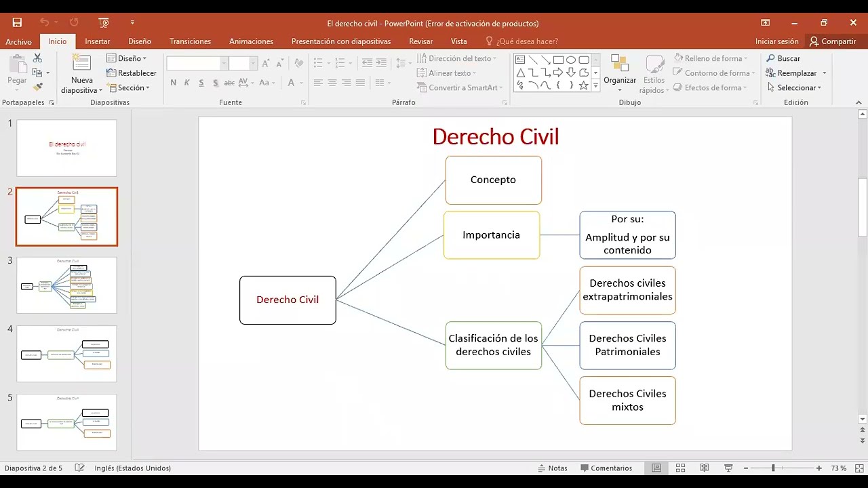Select the left curly brace shape
Screen dimensions: 868x488
pos(558,85)
